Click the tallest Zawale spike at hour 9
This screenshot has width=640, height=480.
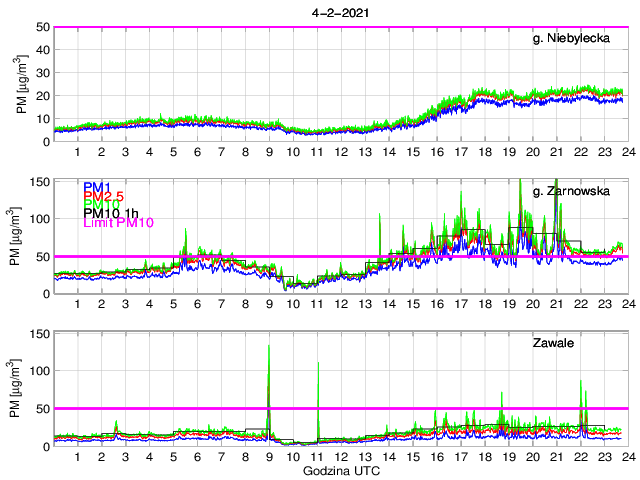pyautogui.click(x=269, y=350)
